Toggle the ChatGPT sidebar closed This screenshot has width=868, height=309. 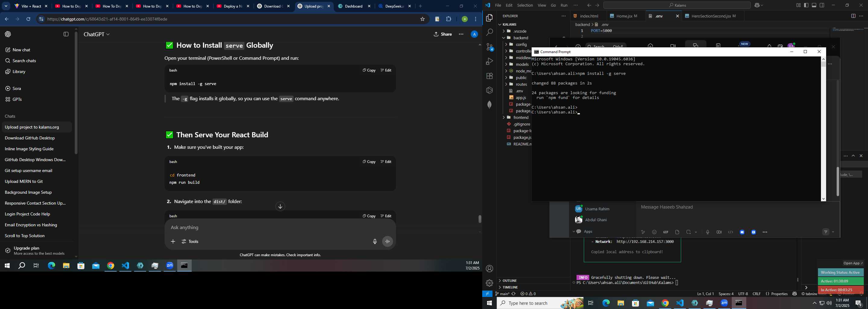coord(66,34)
